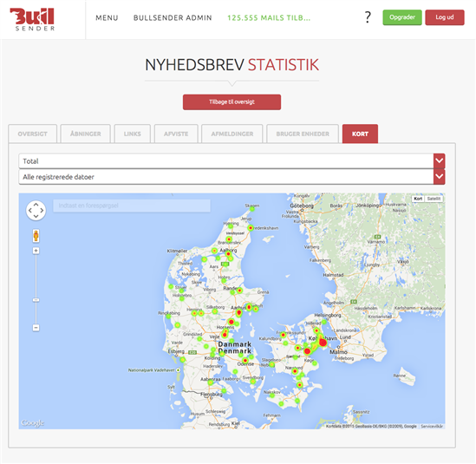Image resolution: width=476 pixels, height=464 pixels.
Task: Select the Street View pegman icon
Action: 36,236
